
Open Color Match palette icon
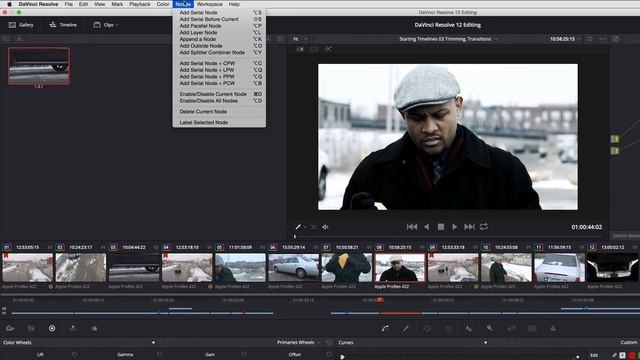[x=31, y=328]
